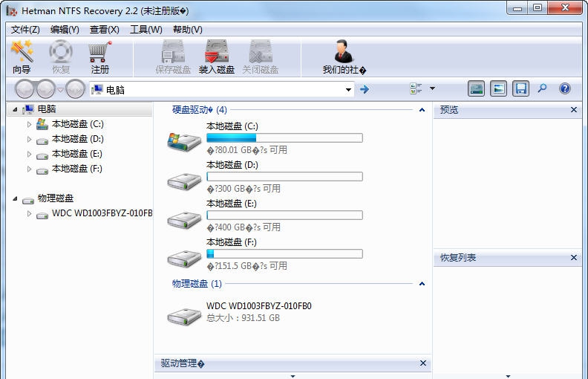Toggle the drive manager panel icon
588x379 pixels.
(476, 88)
